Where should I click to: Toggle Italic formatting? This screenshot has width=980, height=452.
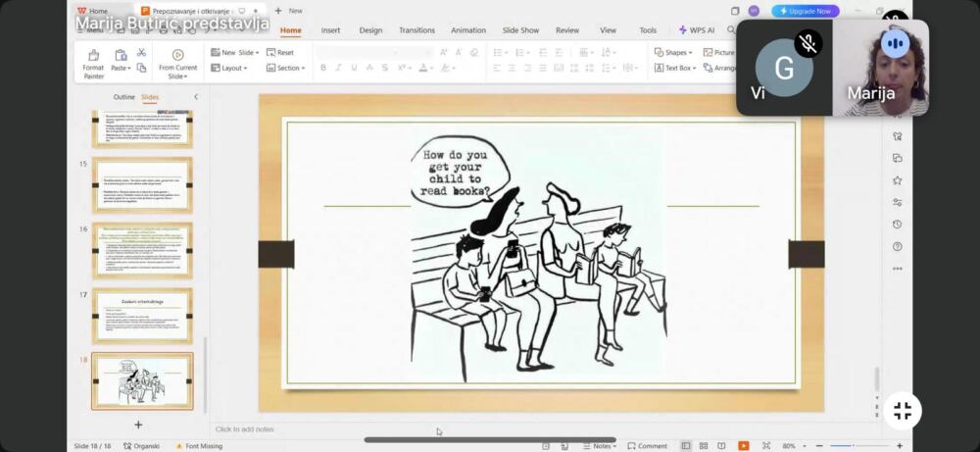pyautogui.click(x=338, y=68)
